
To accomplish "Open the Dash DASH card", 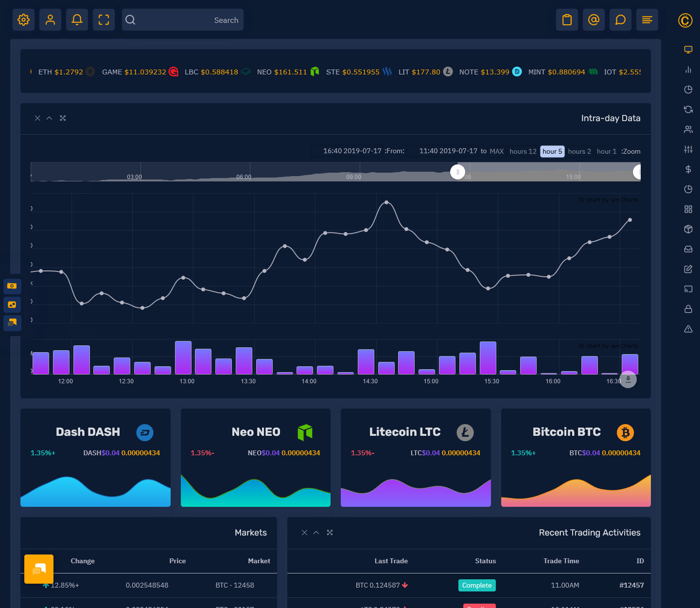I will point(95,458).
